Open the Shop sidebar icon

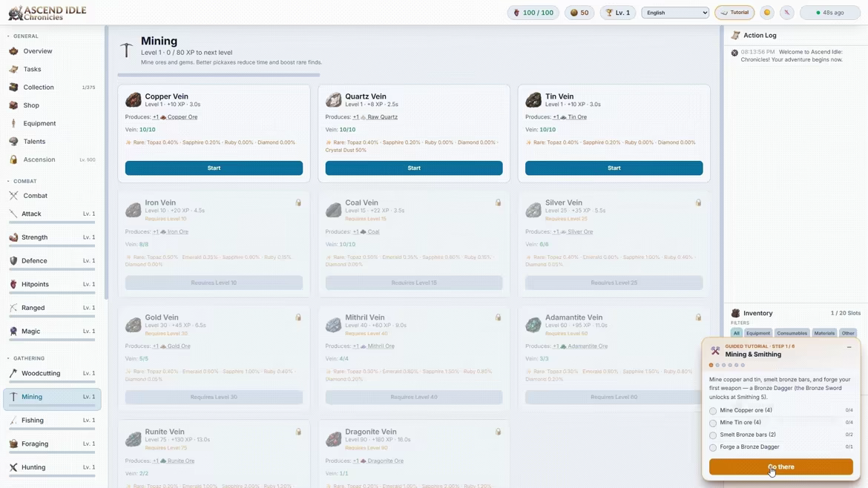[x=13, y=105]
